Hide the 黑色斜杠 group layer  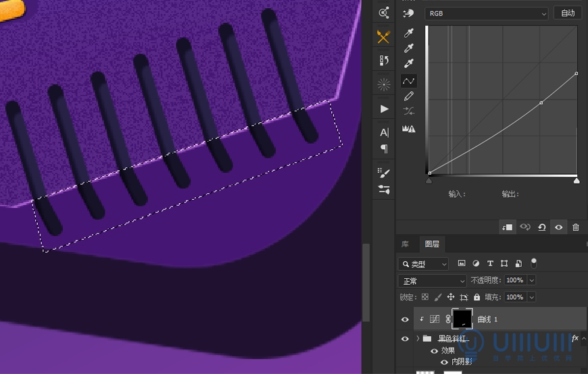(x=405, y=339)
